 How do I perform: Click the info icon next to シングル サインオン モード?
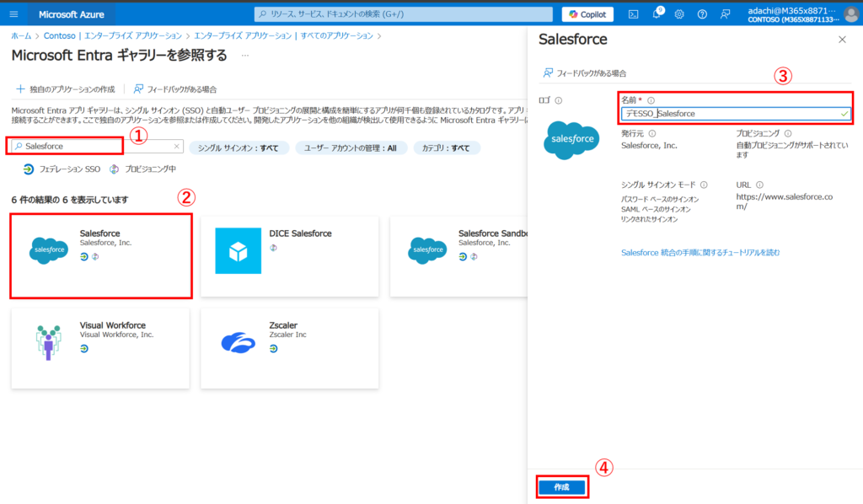704,185
